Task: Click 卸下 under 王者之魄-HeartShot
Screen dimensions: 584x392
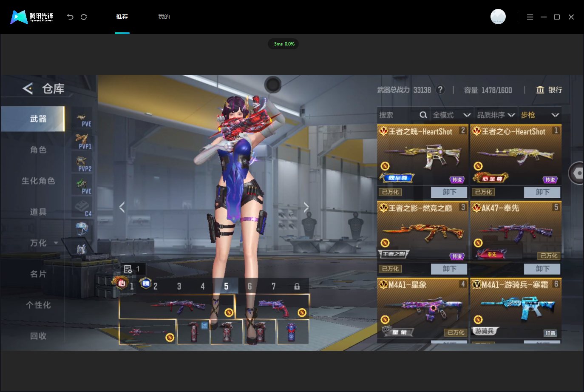Action: (x=449, y=192)
